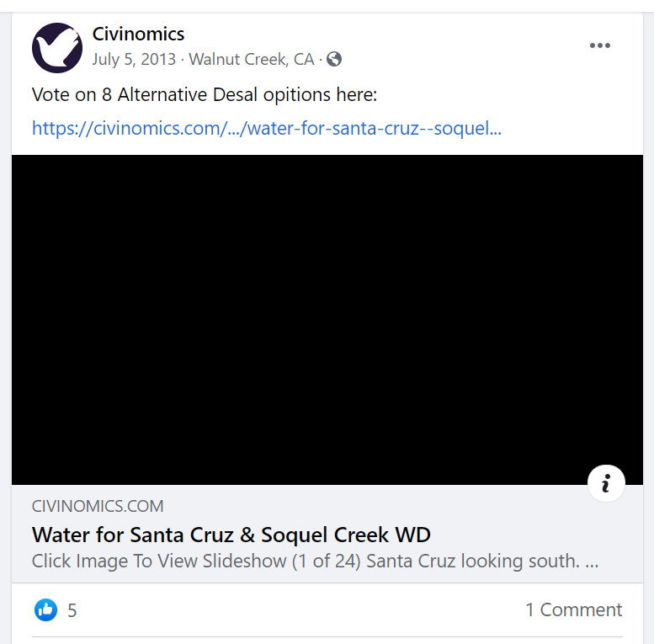
Task: View the 5 reactions count
Action: (x=72, y=610)
